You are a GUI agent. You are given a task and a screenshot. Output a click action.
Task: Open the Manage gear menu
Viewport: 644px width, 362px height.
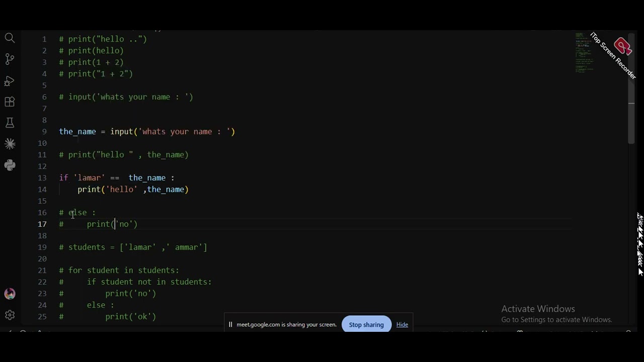pyautogui.click(x=10, y=315)
